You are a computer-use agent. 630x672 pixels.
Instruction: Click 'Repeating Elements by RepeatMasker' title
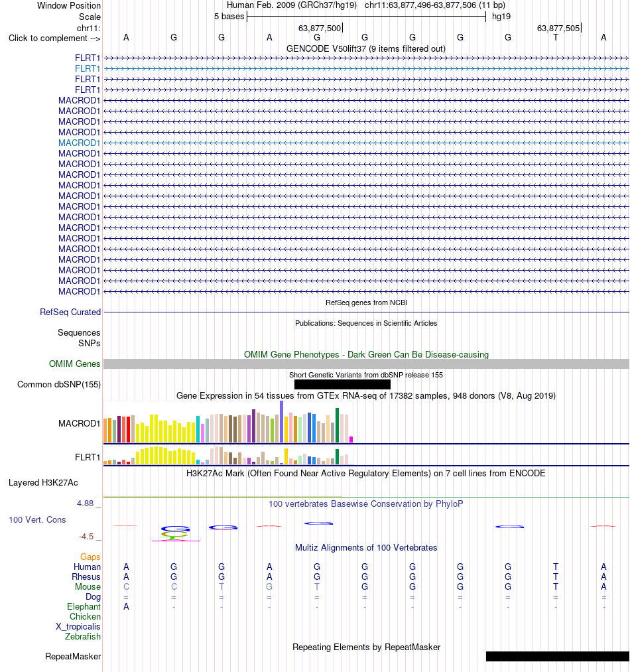coord(367,647)
